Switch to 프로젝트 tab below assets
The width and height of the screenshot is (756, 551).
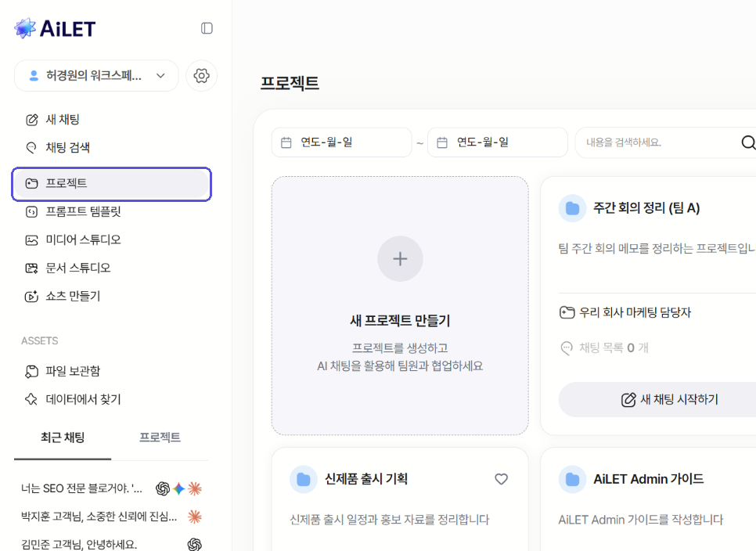coord(160,438)
